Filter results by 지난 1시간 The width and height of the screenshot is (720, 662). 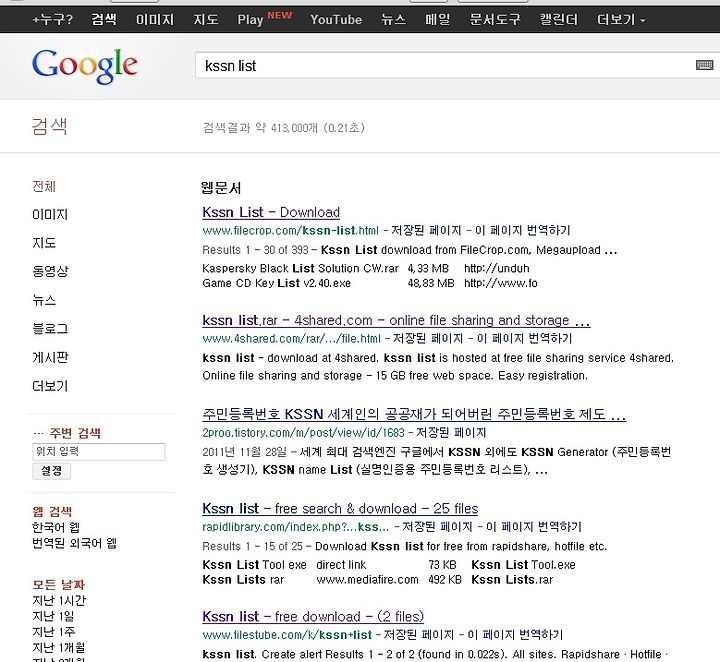coord(59,600)
